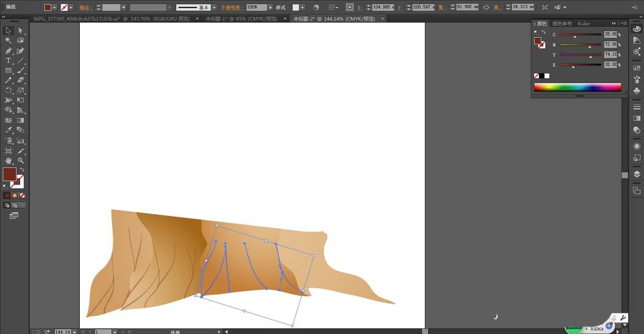Open the fill color dropdown in control bar

click(55, 7)
